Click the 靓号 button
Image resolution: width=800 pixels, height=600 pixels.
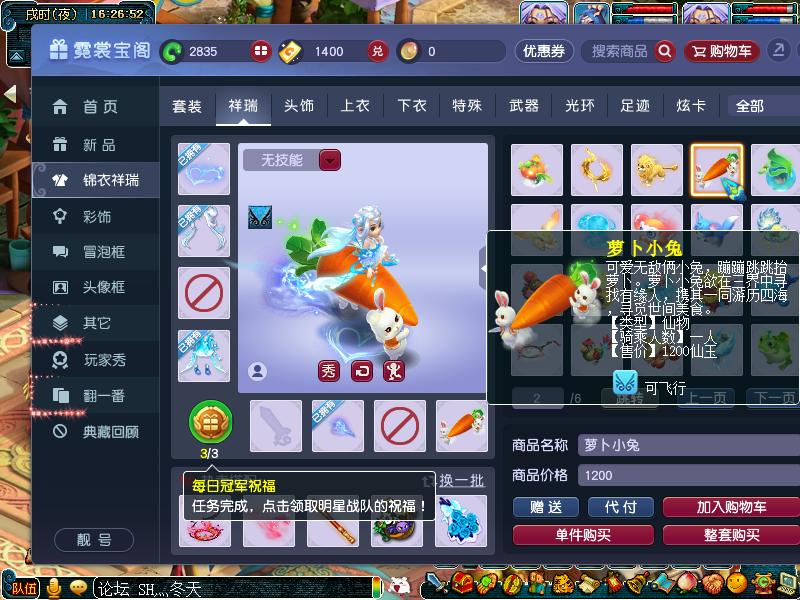point(94,540)
